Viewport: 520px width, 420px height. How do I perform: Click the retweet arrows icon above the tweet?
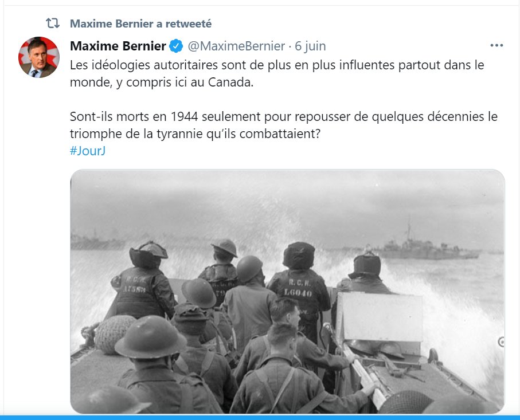point(53,23)
